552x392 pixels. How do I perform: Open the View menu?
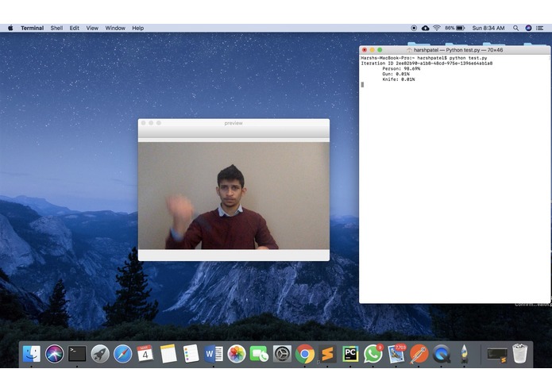pyautogui.click(x=92, y=28)
